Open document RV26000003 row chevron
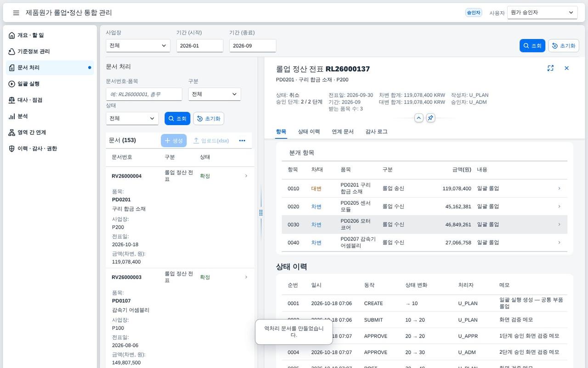Image resolution: width=588 pixels, height=368 pixels. pyautogui.click(x=246, y=277)
